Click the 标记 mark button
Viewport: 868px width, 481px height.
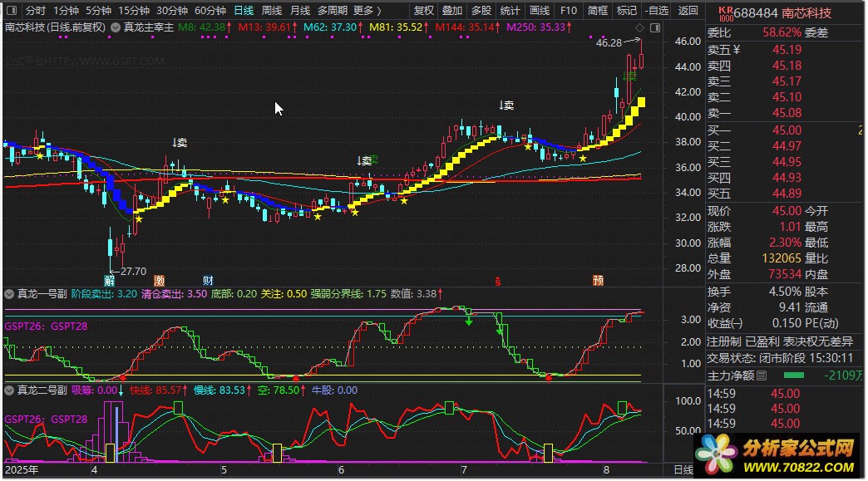pos(627,11)
